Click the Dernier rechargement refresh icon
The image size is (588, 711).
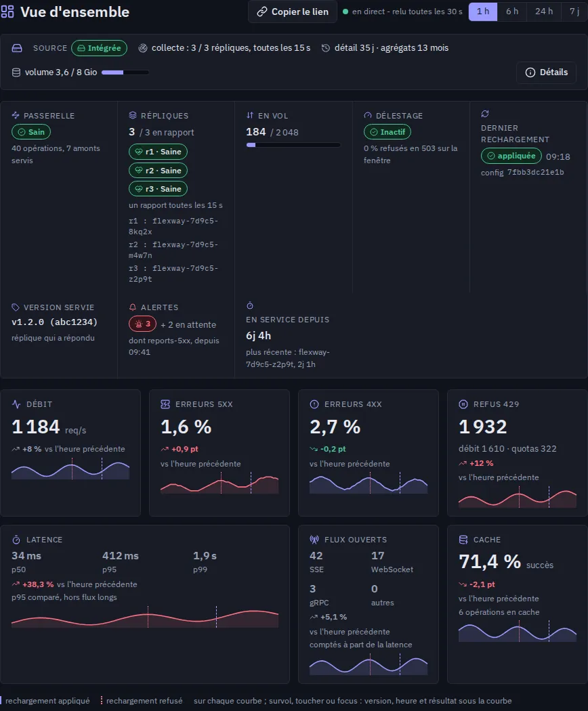click(485, 113)
